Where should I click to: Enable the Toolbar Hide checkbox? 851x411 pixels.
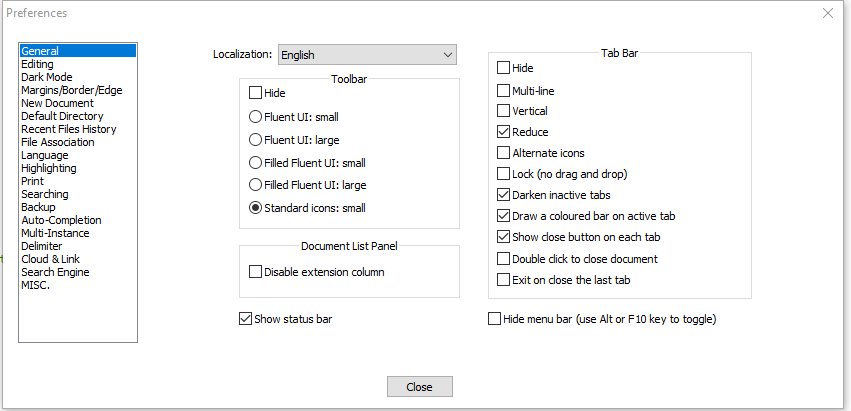(x=256, y=93)
